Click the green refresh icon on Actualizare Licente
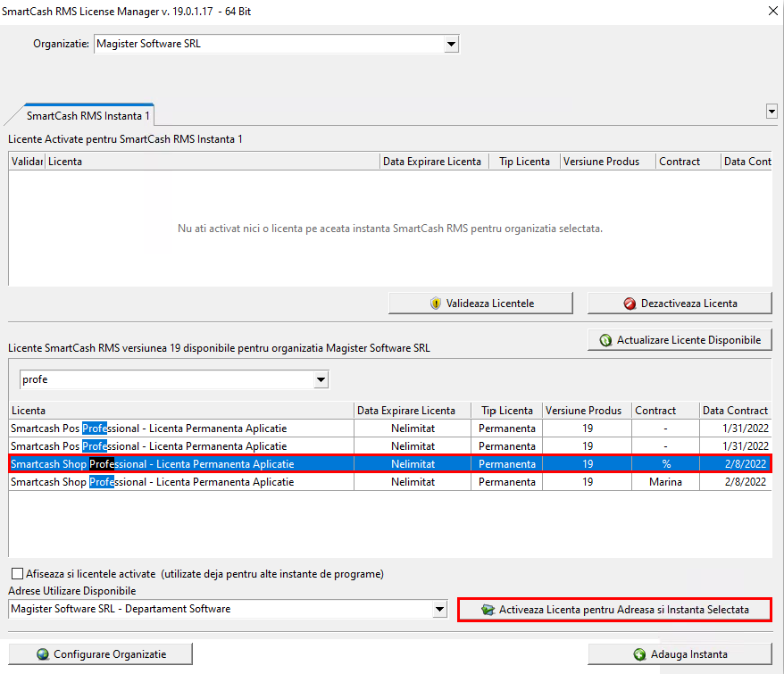The image size is (784, 674). [605, 340]
